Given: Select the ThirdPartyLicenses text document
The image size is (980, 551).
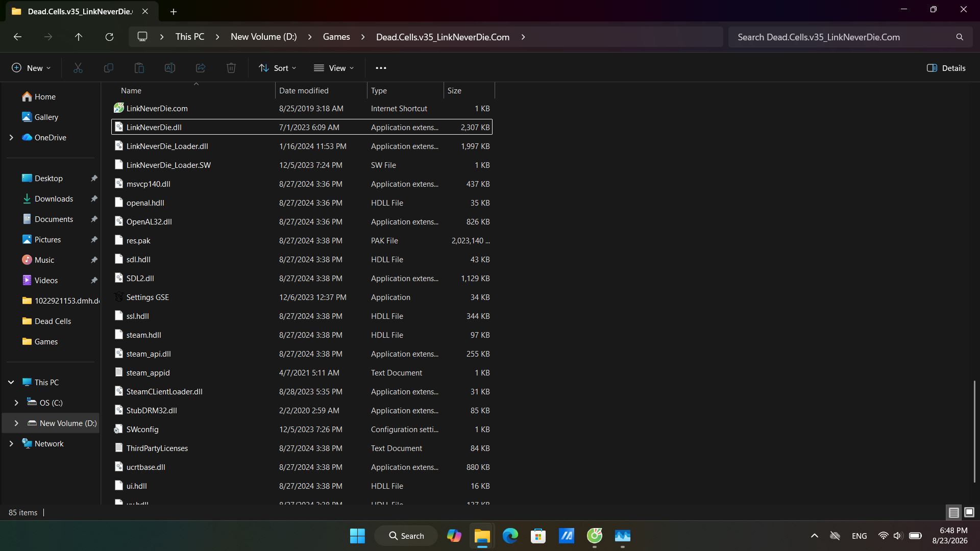Looking at the screenshot, I should 302,448.
